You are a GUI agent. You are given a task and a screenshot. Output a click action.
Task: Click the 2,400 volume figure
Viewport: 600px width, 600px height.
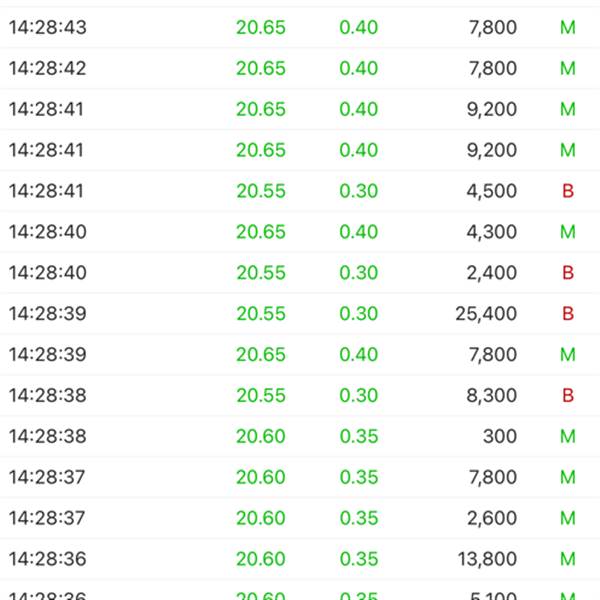pos(492,273)
